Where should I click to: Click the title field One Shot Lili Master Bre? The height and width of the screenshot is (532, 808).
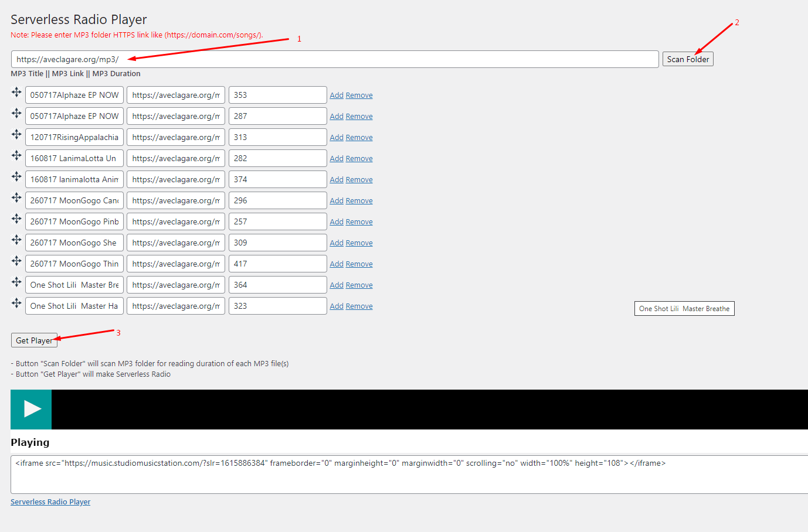[x=74, y=285]
